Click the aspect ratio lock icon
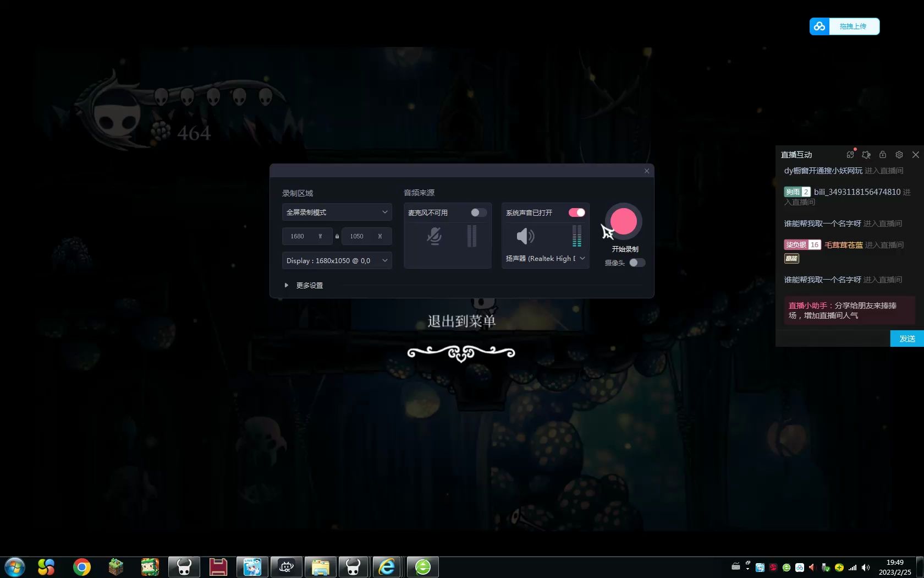This screenshot has width=924, height=578. point(337,236)
